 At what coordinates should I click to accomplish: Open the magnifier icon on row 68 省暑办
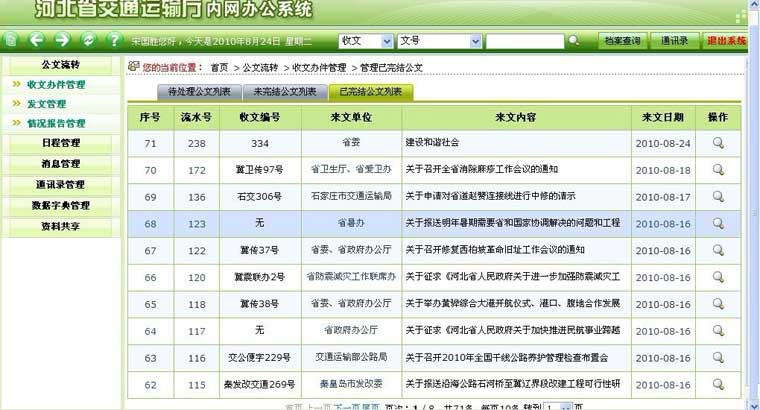pos(718,223)
